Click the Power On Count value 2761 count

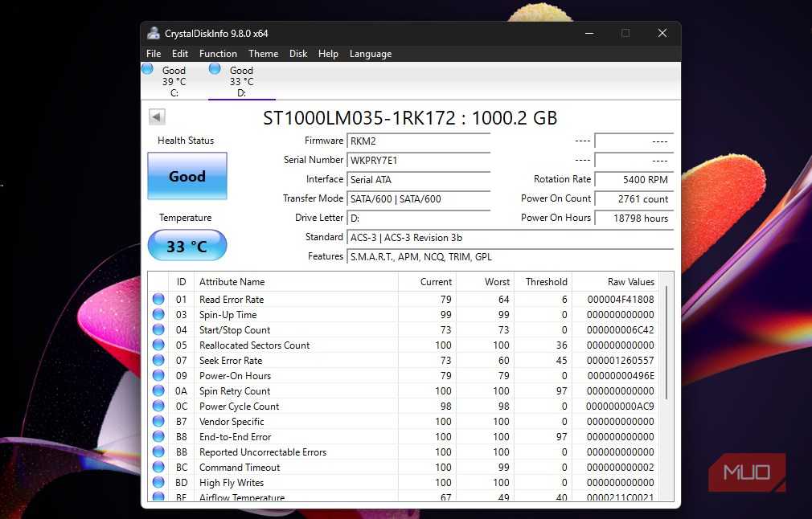pyautogui.click(x=634, y=198)
